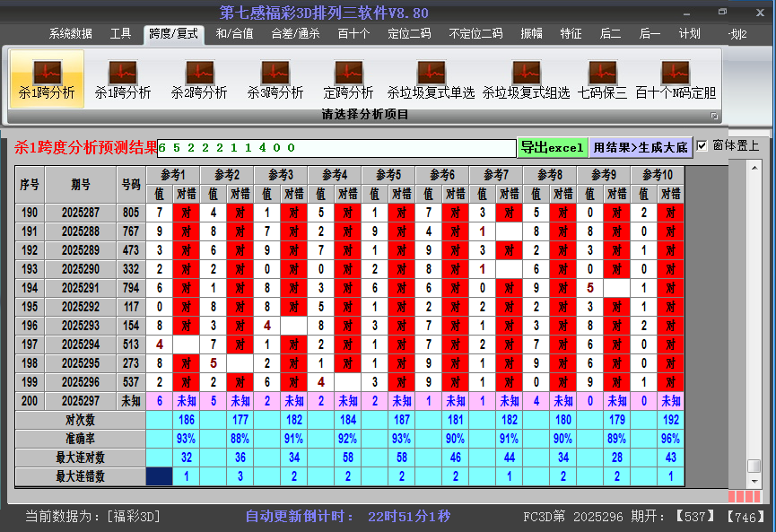Open the 百十个N码定胆 tool icon
The image size is (776, 532).
[675, 79]
